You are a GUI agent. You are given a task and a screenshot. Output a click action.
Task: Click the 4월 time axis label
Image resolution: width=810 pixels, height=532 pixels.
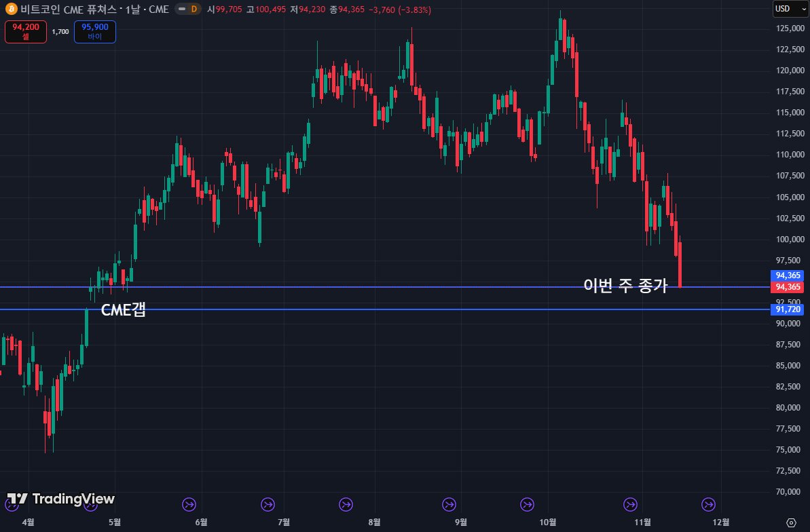pyautogui.click(x=28, y=522)
